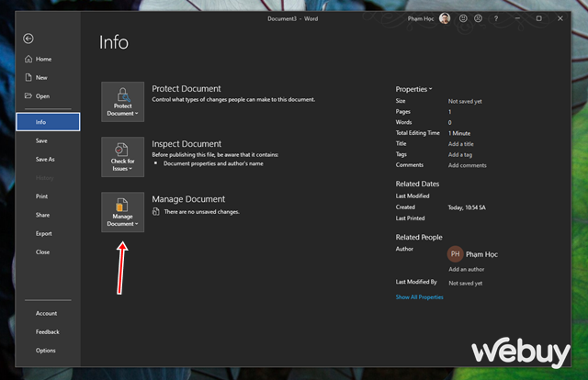Select the New document icon
Image resolution: width=588 pixels, height=380 pixels.
pyautogui.click(x=28, y=77)
